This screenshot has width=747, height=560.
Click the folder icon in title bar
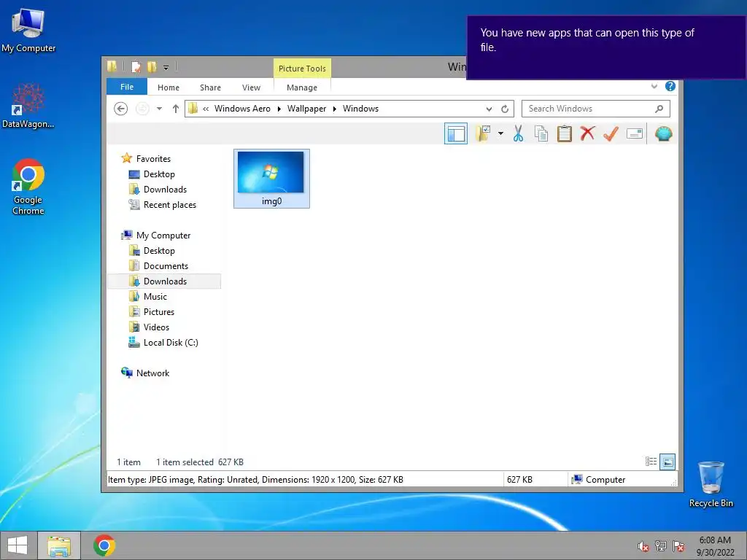pyautogui.click(x=112, y=66)
